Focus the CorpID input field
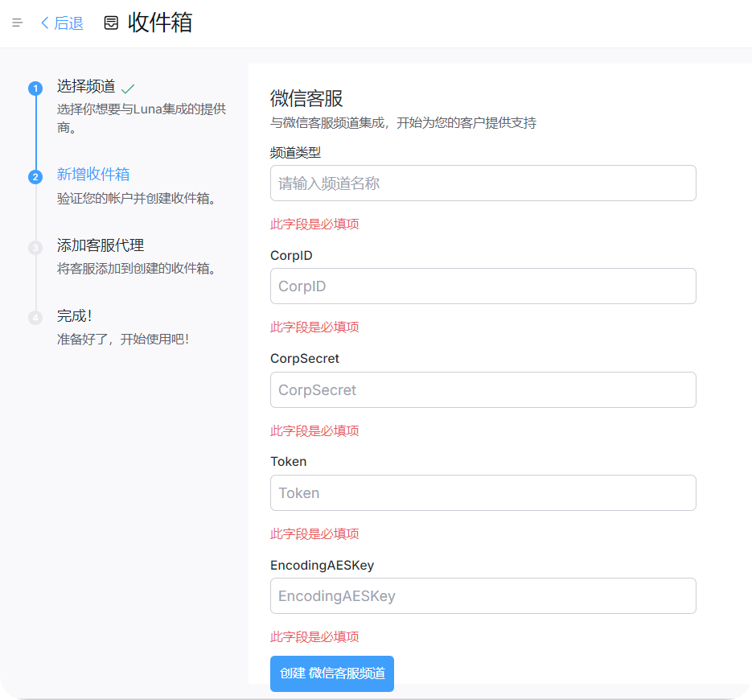This screenshot has width=752, height=700. coord(483,286)
